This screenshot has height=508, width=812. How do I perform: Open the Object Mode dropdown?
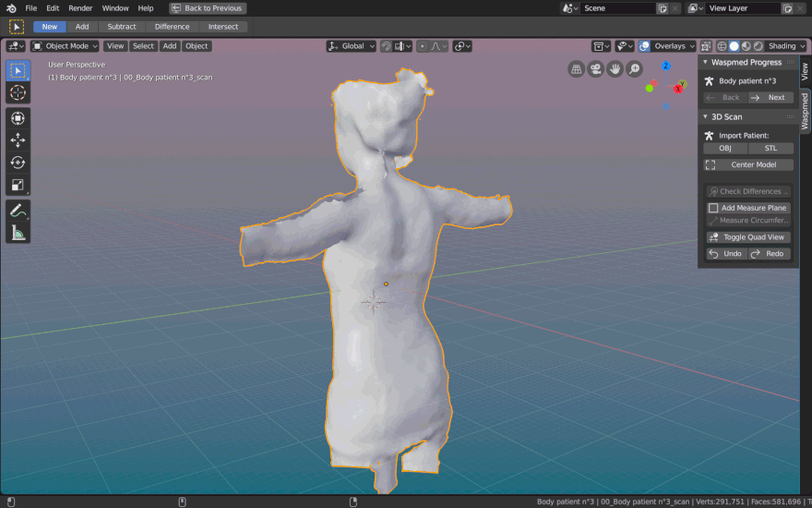(65, 46)
